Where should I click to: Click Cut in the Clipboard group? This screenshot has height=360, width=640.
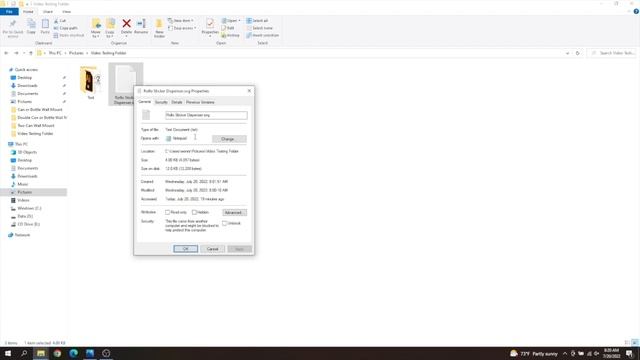[60, 21]
